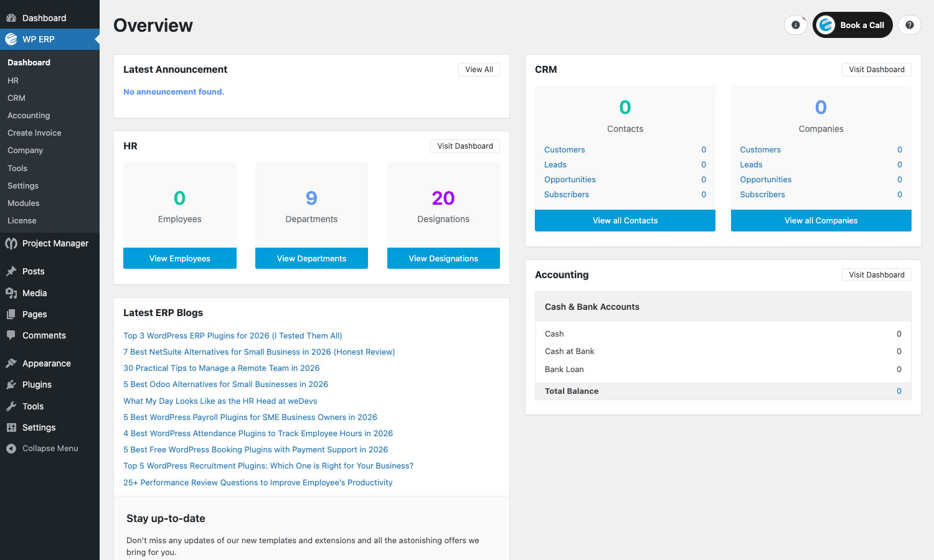Open the WordPress Dashboard speedometer icon
The image size is (934, 560).
click(11, 18)
